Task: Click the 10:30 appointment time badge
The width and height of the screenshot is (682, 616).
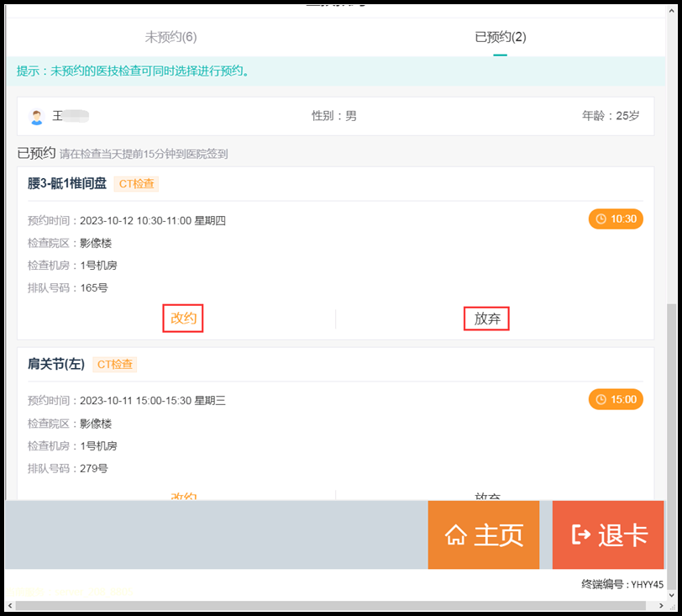Action: 616,217
